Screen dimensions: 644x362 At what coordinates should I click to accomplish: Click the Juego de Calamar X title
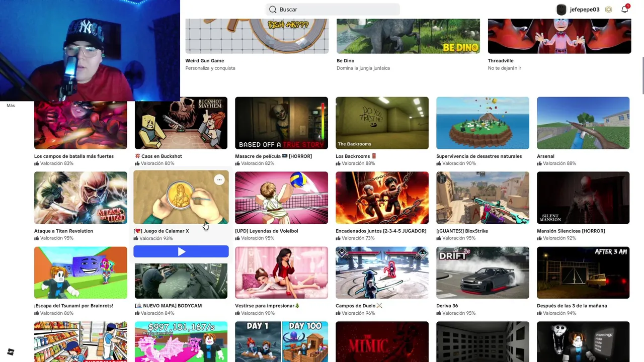[162, 231]
